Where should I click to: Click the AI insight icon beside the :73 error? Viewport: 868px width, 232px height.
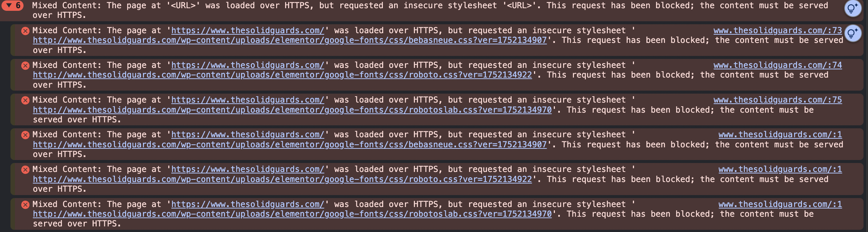[853, 34]
